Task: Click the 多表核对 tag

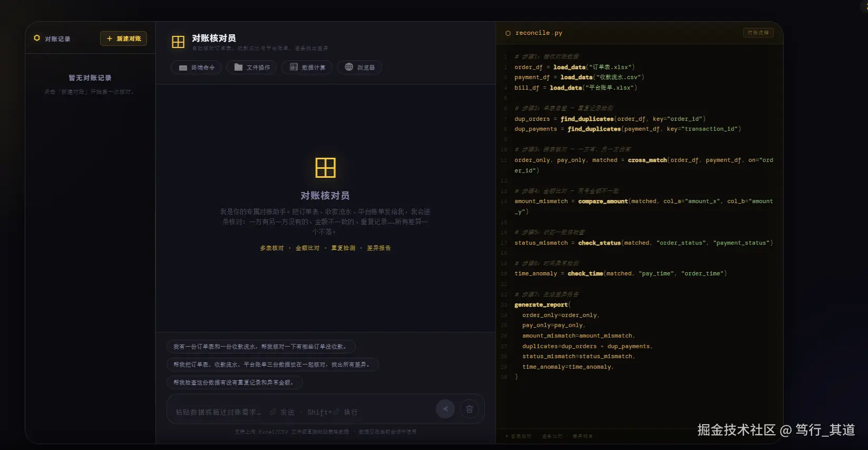Action: click(272, 248)
